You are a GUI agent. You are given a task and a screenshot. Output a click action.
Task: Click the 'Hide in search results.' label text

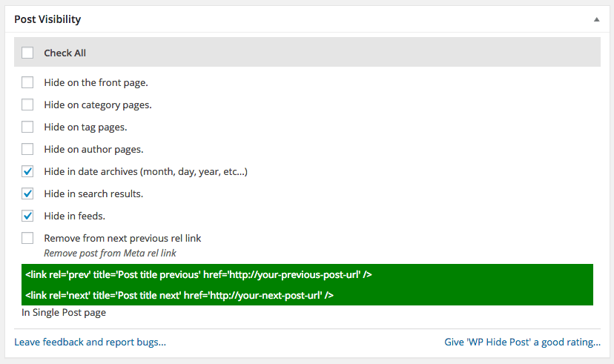tap(93, 193)
